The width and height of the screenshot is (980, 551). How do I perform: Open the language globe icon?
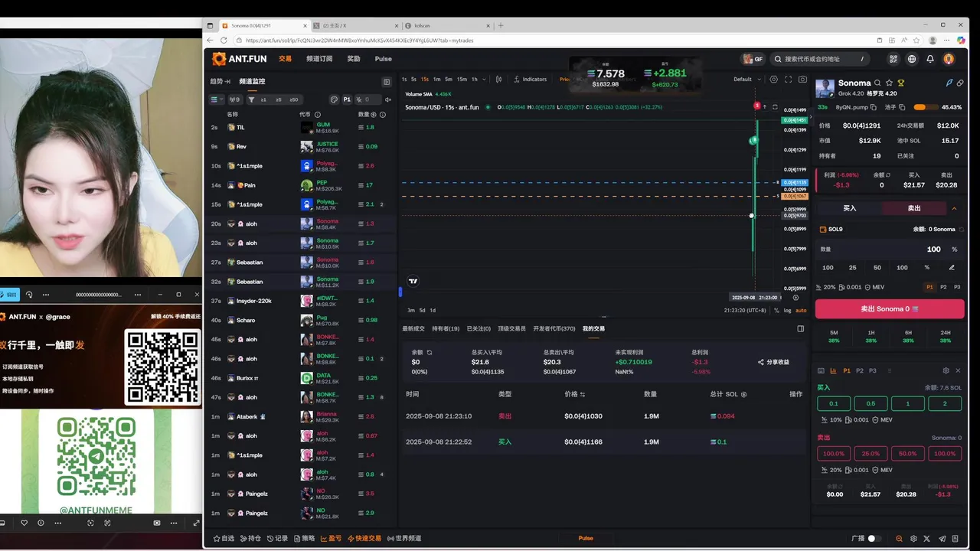pos(912,59)
